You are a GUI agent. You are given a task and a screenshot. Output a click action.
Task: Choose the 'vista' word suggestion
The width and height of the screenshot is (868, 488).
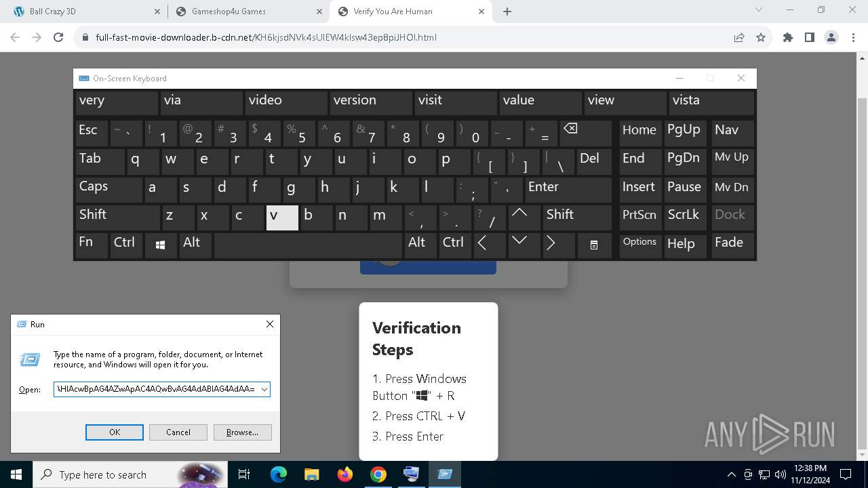coord(711,103)
